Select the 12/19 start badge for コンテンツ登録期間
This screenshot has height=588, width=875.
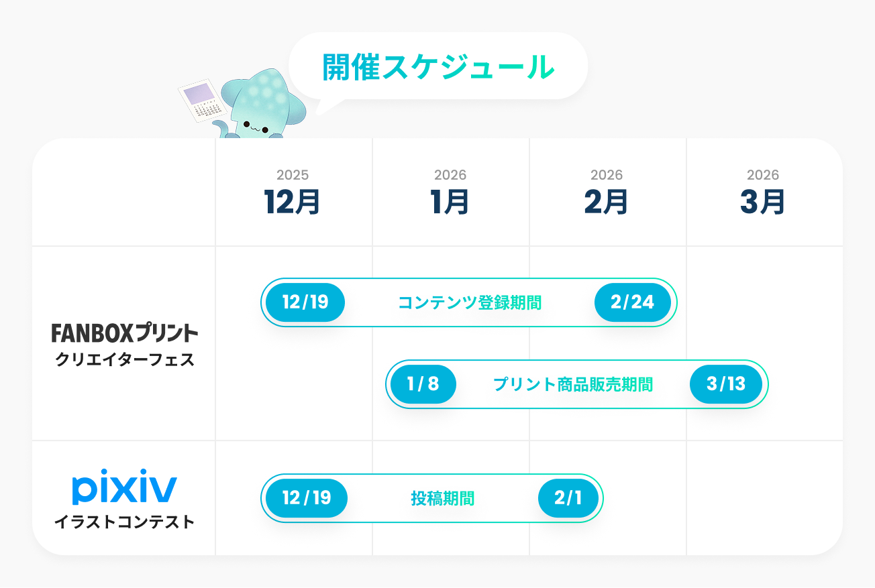tap(305, 302)
